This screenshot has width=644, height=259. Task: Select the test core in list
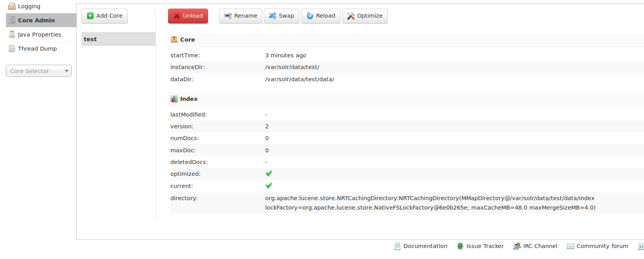(118, 39)
